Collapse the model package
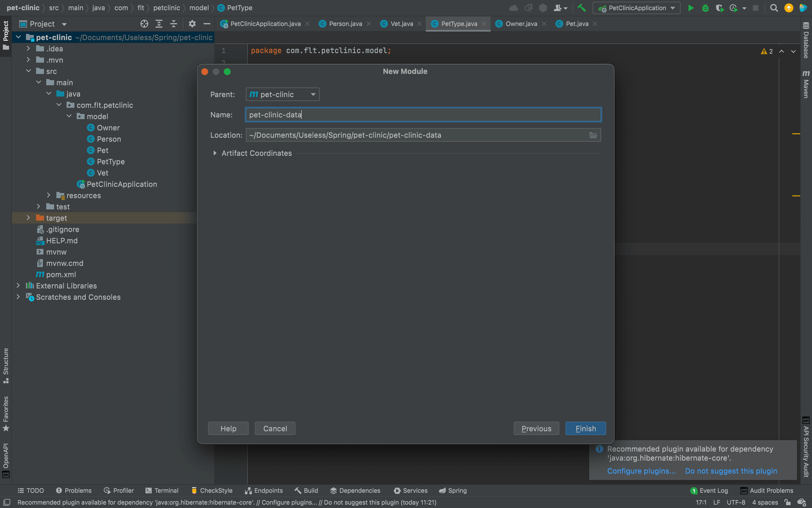This screenshot has height=508, width=812. pyautogui.click(x=69, y=116)
